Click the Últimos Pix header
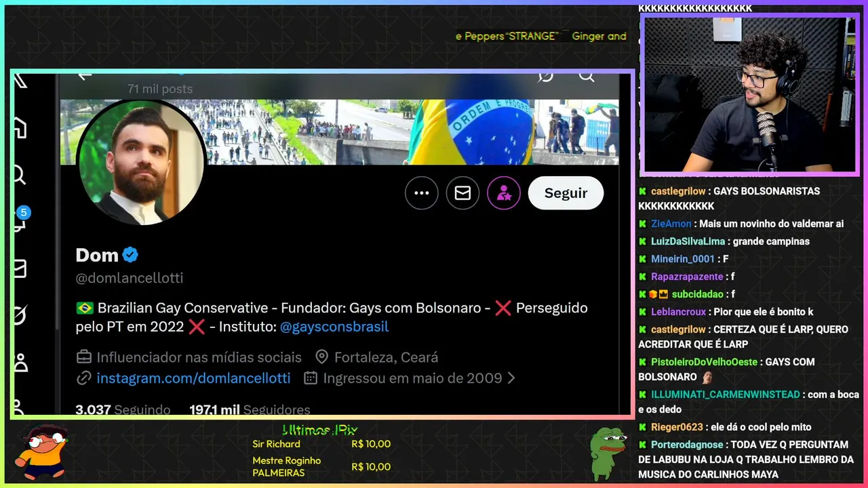The width and height of the screenshot is (868, 488). [x=319, y=430]
